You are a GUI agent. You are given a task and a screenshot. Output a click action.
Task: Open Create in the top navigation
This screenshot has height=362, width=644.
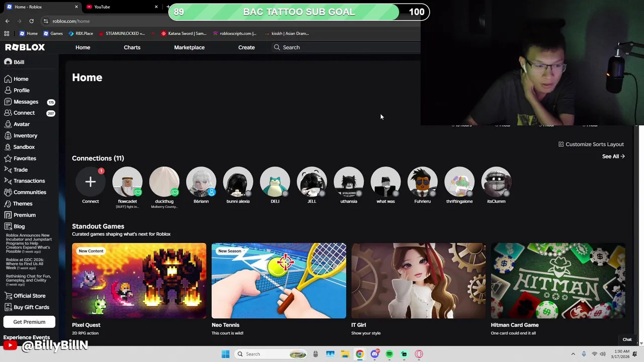[x=247, y=47]
